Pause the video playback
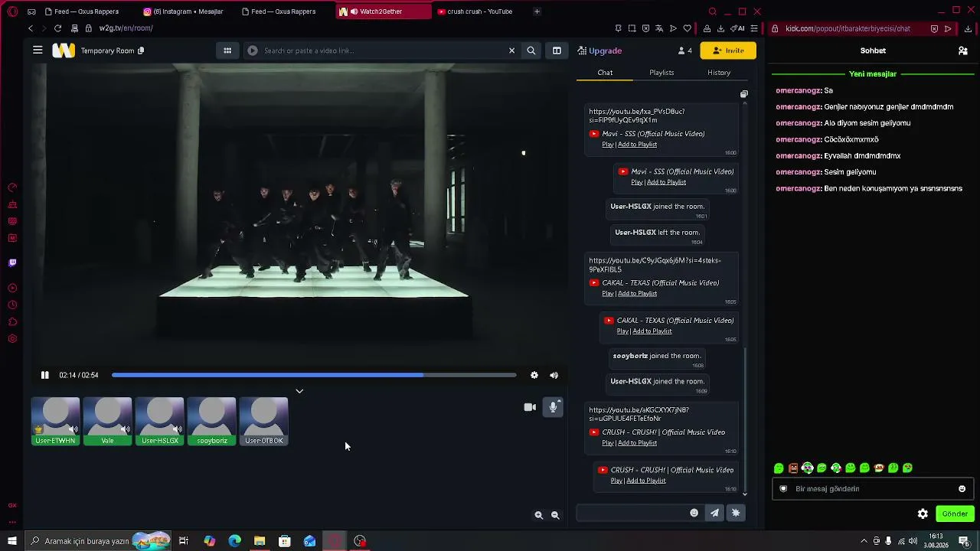The height and width of the screenshot is (551, 980). click(45, 375)
